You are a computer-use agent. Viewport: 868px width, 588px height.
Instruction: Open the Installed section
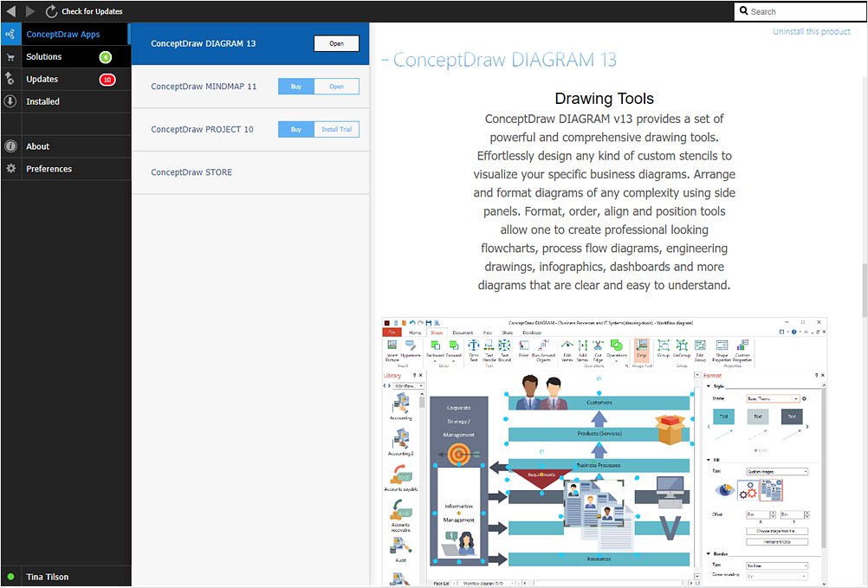point(42,101)
